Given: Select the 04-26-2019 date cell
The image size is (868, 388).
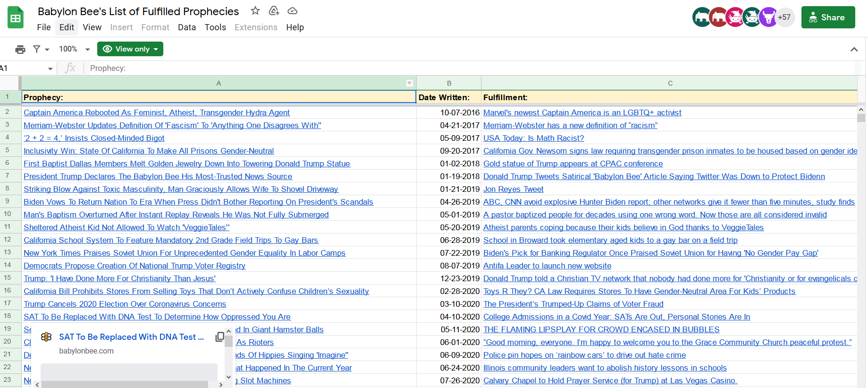Looking at the screenshot, I should pos(449,202).
